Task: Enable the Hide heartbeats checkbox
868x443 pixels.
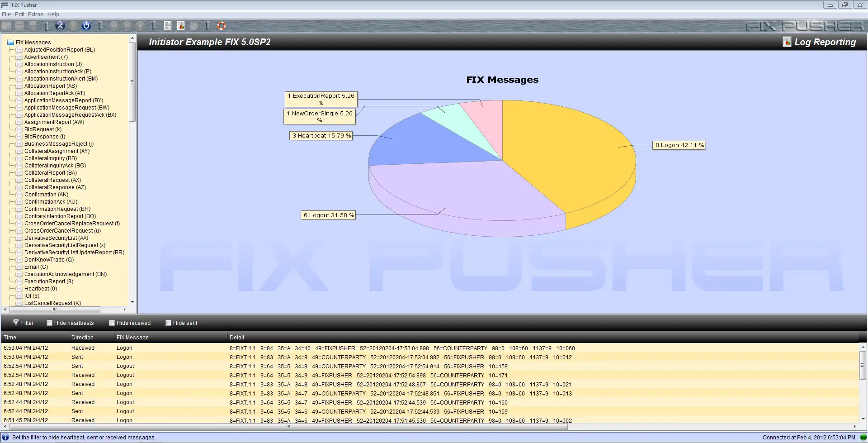Action: tap(50, 323)
